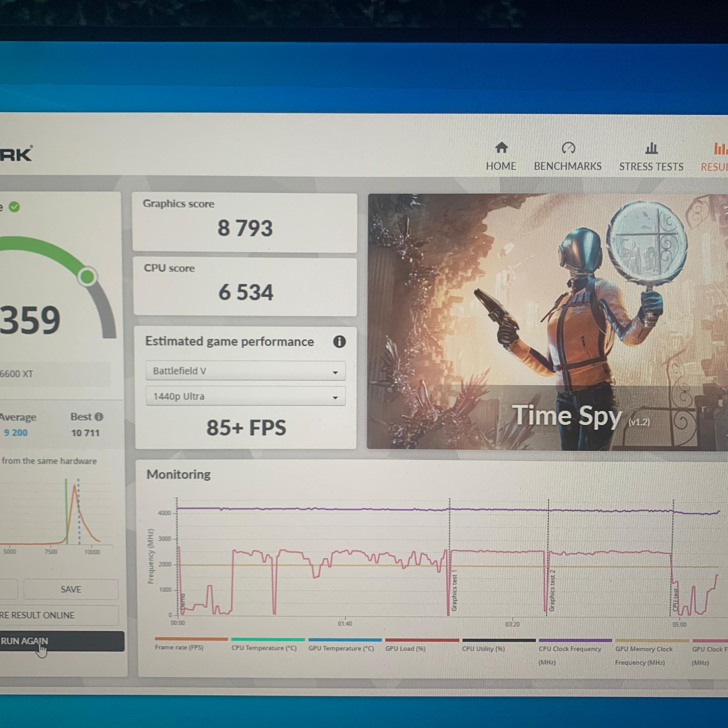Viewport: 728px width, 728px height.
Task: Expand the Battlefield V game dropdown
Action: [x=245, y=371]
